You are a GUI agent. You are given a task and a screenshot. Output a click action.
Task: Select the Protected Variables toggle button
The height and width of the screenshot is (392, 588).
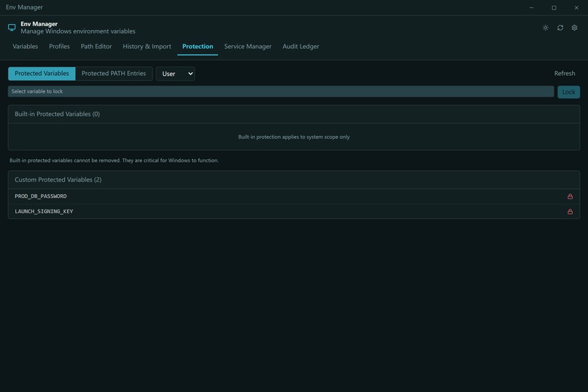[42, 74]
